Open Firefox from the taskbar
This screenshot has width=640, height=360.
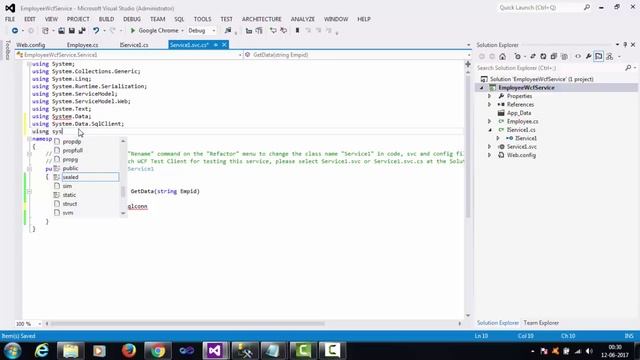[129, 351]
